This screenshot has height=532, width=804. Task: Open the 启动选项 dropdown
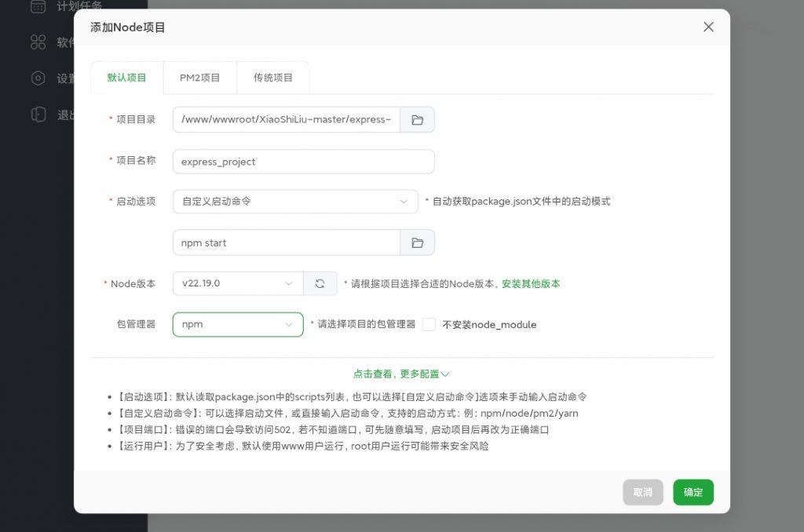click(x=294, y=201)
